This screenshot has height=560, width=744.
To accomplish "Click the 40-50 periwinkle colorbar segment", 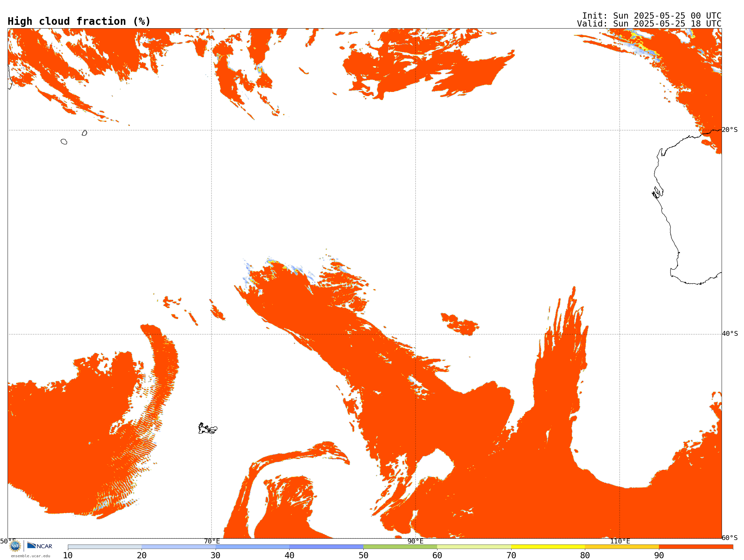I will (326, 547).
